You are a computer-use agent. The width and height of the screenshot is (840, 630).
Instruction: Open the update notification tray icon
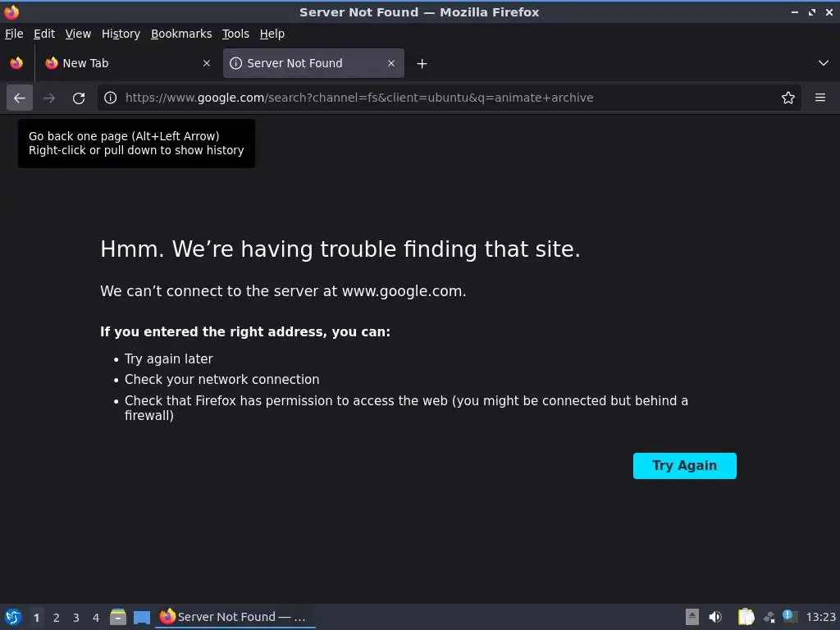tap(790, 616)
